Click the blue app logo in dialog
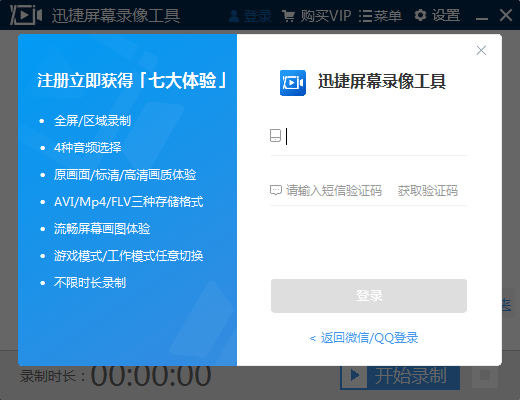Screen dimensions: 520x400 click(x=293, y=83)
